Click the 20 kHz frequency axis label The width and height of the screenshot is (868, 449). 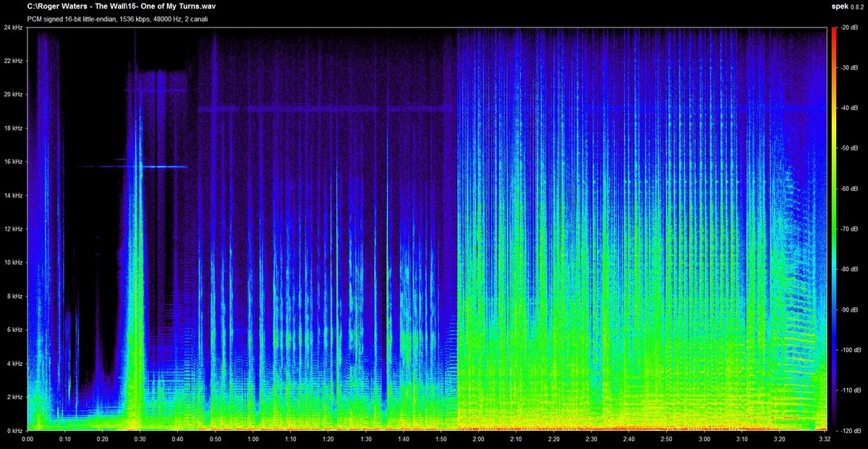point(14,95)
